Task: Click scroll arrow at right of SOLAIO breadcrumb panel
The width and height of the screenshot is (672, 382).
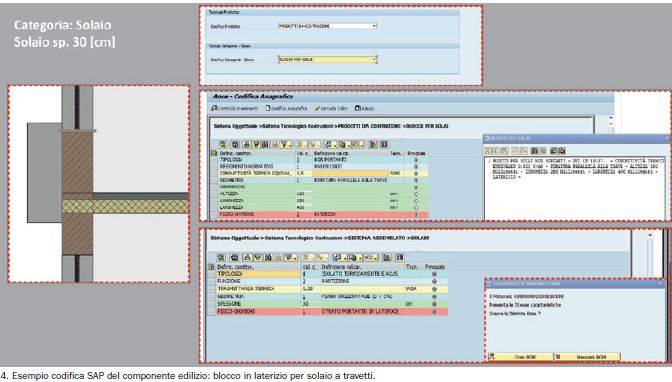Action: click(650, 235)
